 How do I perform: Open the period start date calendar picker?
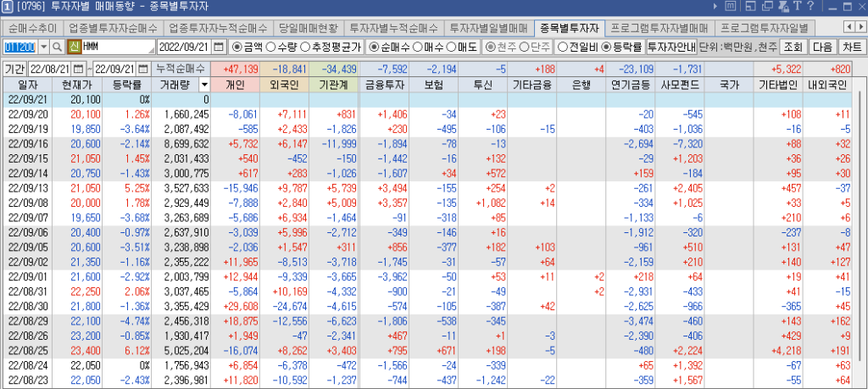[x=79, y=68]
